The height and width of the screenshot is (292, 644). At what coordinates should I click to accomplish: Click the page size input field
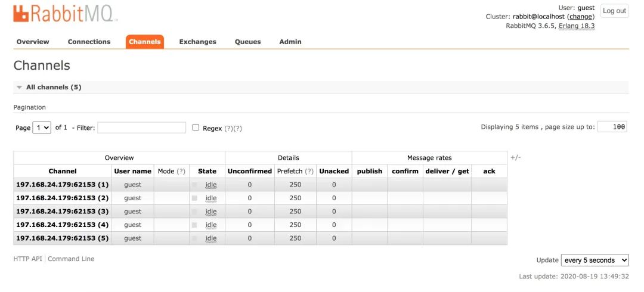pos(612,127)
